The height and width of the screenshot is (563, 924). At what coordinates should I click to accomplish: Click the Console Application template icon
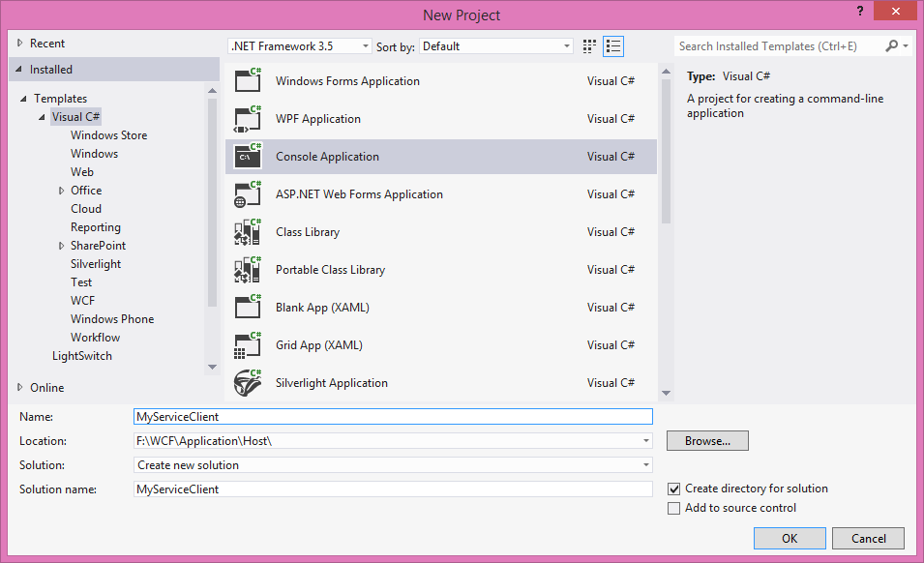click(x=248, y=156)
